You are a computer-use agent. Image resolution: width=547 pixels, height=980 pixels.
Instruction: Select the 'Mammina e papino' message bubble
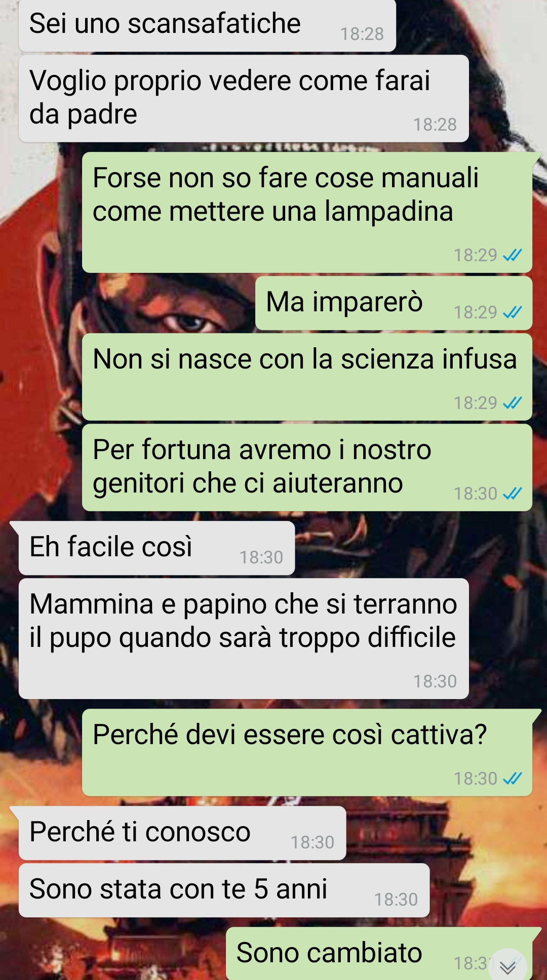tap(244, 639)
